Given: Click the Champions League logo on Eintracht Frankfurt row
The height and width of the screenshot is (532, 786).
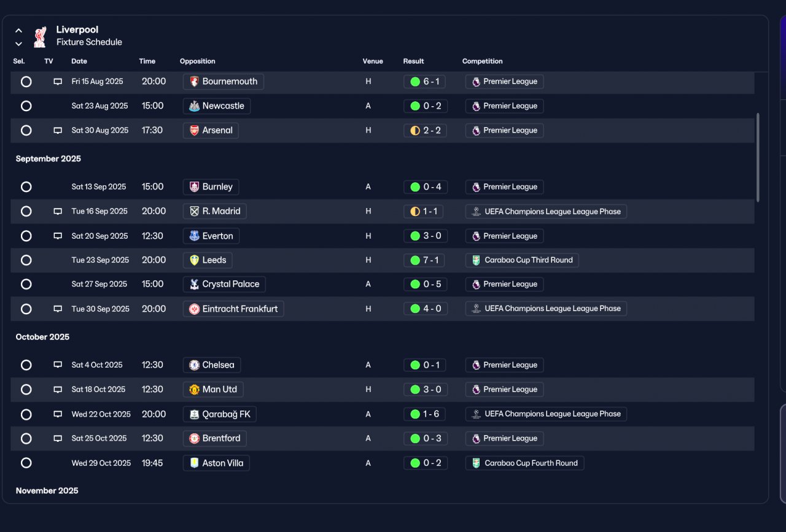Looking at the screenshot, I should tap(476, 309).
